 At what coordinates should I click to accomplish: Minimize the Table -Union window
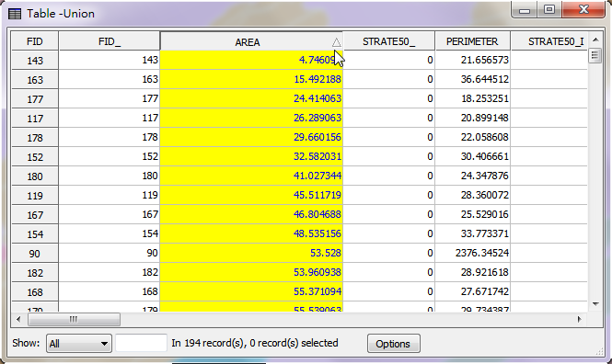[525, 9]
